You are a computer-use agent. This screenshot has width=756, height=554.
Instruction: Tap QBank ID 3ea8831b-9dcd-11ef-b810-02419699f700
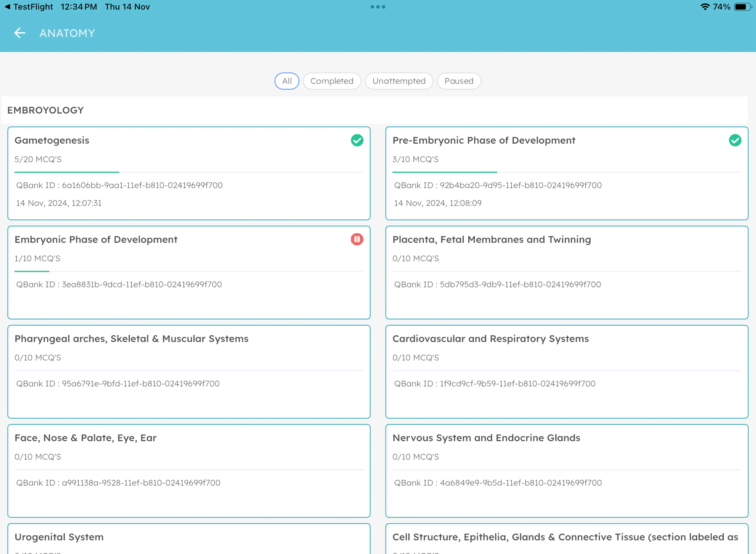coord(119,285)
